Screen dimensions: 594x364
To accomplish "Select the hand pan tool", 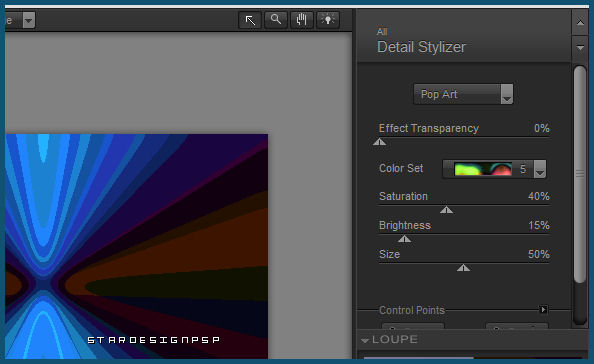I will (302, 20).
